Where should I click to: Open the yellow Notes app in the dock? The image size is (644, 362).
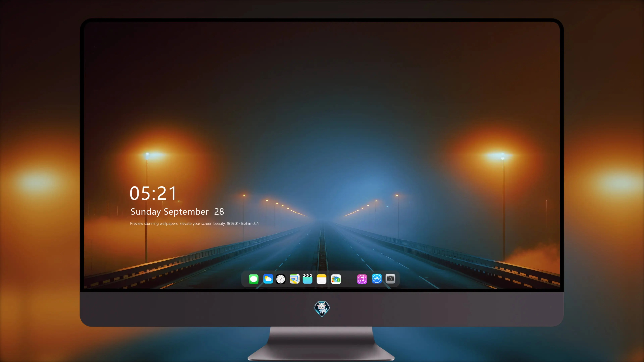321,279
